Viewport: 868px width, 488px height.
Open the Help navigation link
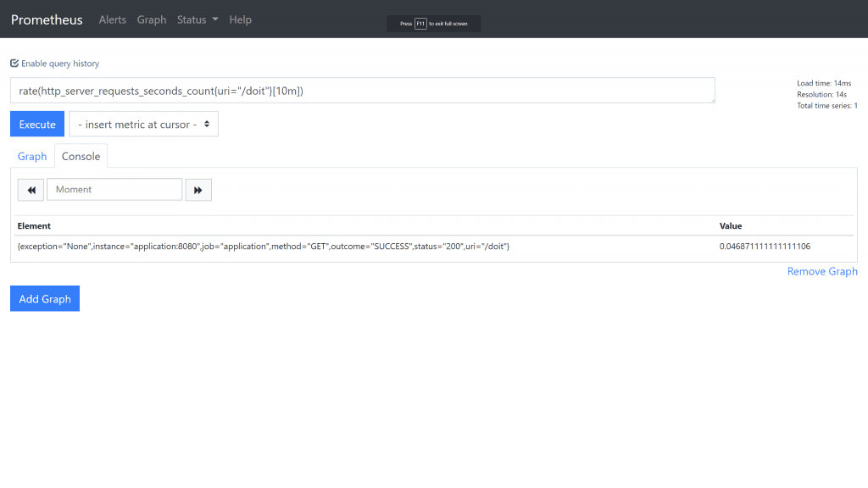pos(240,19)
